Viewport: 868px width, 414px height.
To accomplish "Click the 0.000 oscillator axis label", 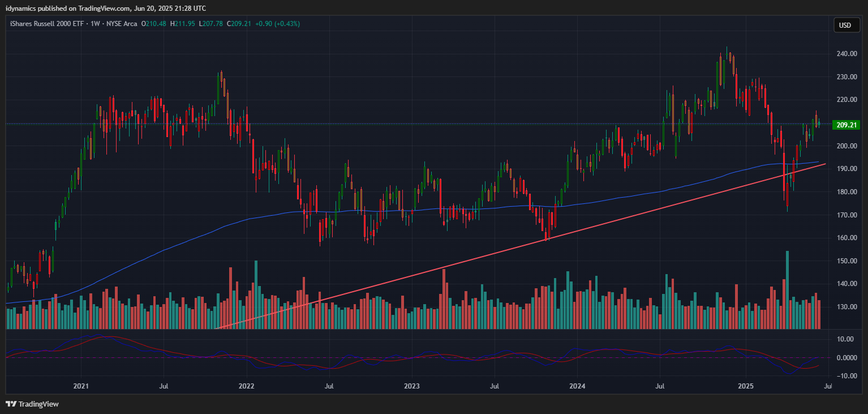I will click(847, 358).
